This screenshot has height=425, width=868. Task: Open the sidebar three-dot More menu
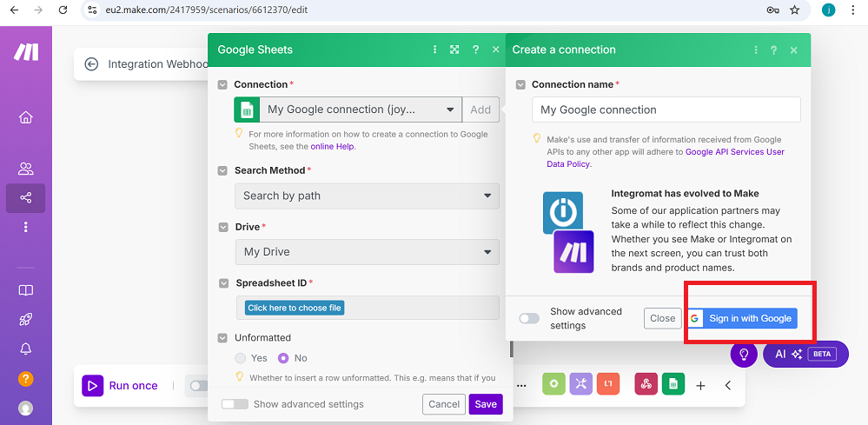tap(25, 227)
